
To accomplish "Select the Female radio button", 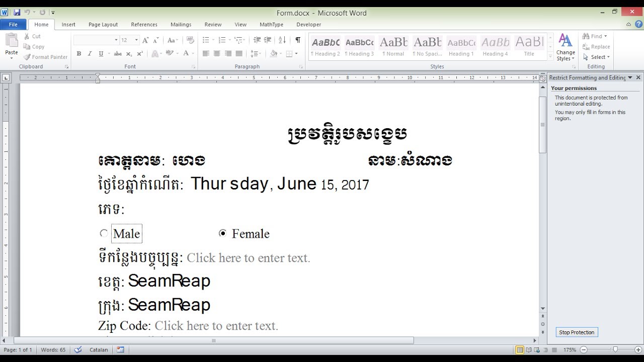I will point(222,233).
